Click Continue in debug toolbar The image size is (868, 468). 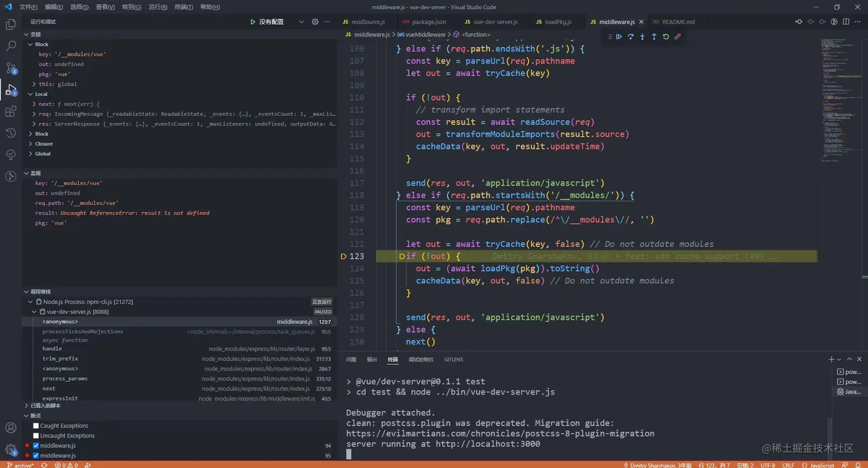point(619,37)
